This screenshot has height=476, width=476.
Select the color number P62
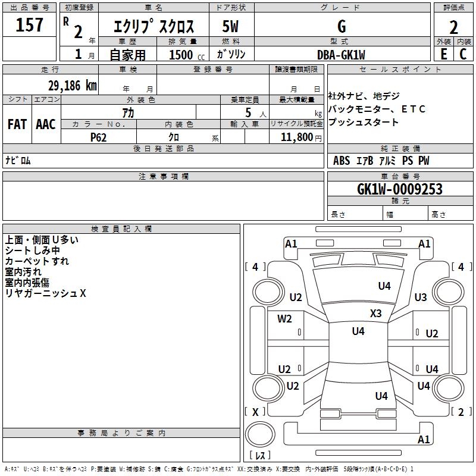(x=99, y=137)
